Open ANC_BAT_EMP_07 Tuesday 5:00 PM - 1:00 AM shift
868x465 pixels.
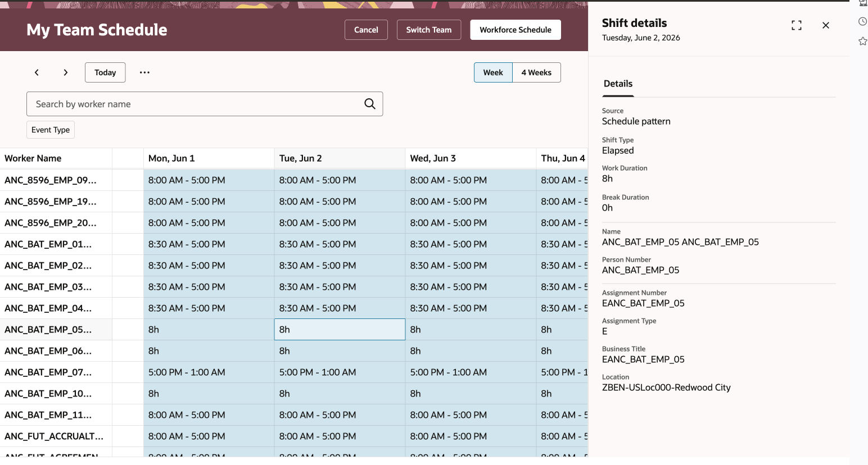pyautogui.click(x=340, y=372)
